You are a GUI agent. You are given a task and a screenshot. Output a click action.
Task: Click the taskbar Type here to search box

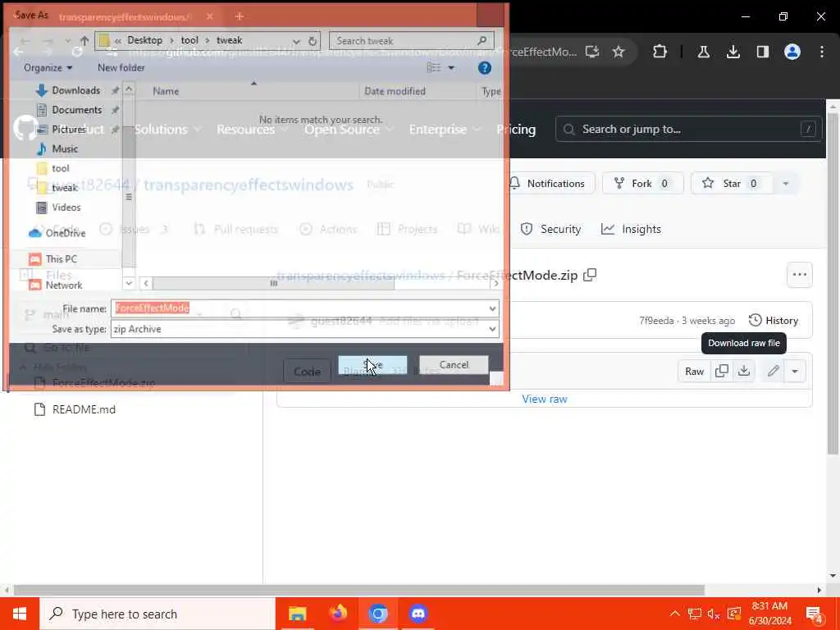point(157,614)
